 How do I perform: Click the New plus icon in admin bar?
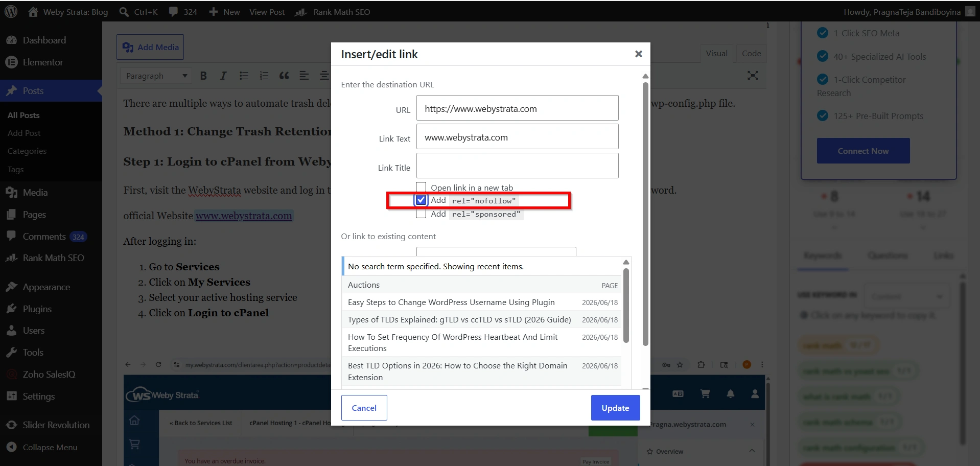pyautogui.click(x=213, y=12)
